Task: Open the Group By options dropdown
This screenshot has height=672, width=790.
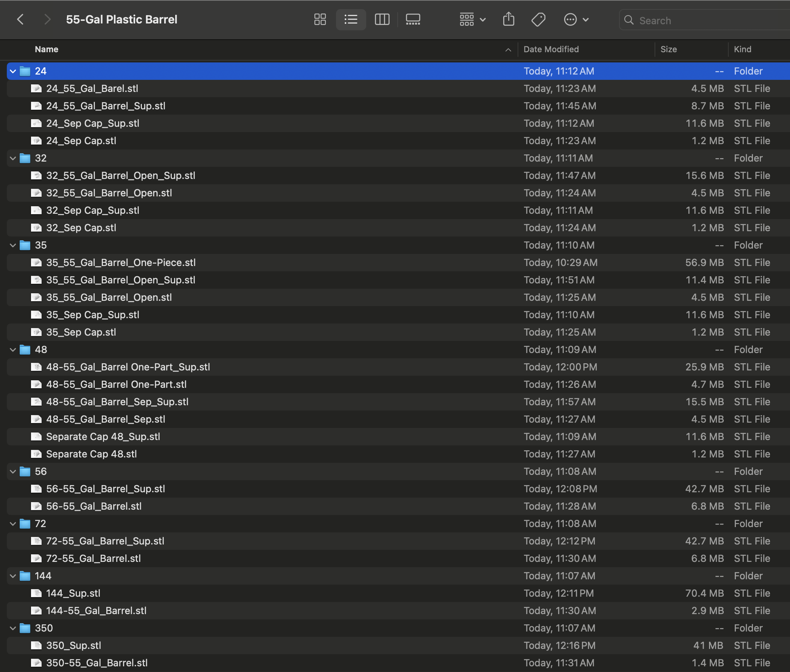Action: (x=472, y=19)
